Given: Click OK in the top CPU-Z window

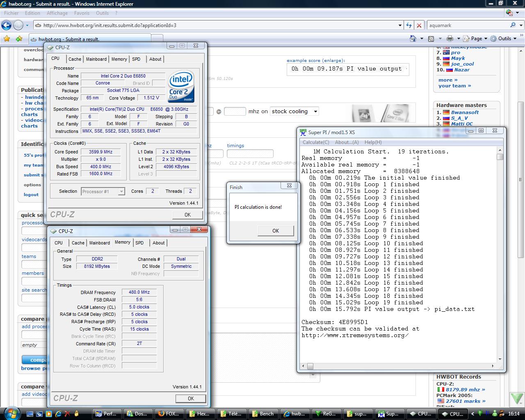Looking at the screenshot, I should pyautogui.click(x=187, y=215).
